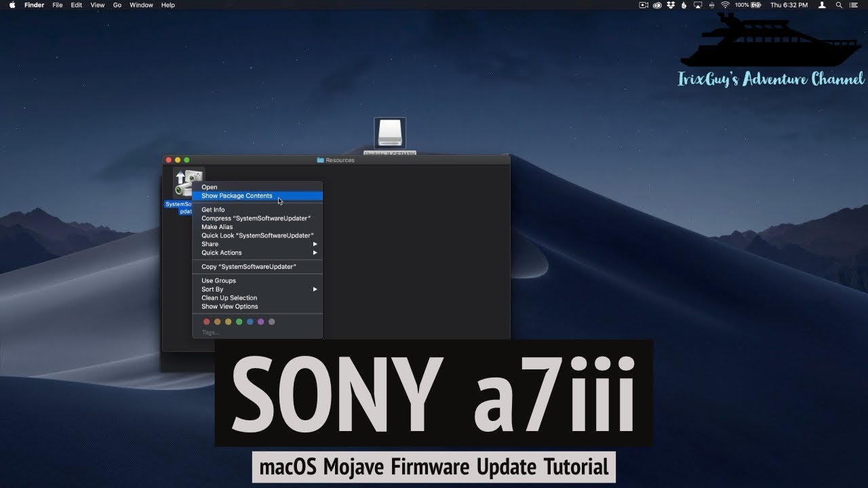
Task: Choose Get Info from context menu
Action: [x=258, y=210]
